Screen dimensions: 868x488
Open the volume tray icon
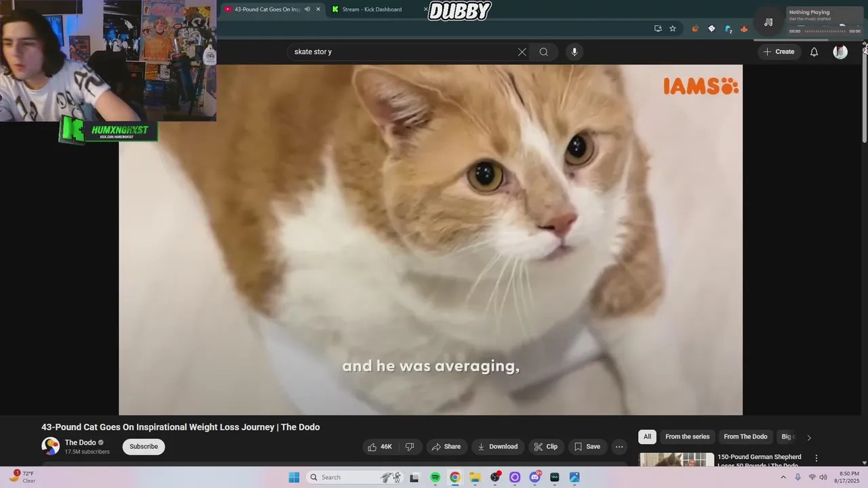823,477
